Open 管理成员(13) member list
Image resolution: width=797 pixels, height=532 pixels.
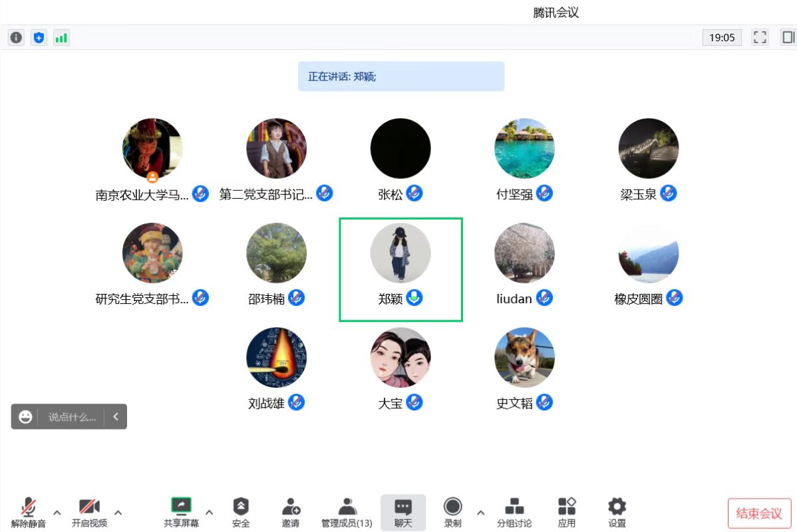pyautogui.click(x=347, y=512)
